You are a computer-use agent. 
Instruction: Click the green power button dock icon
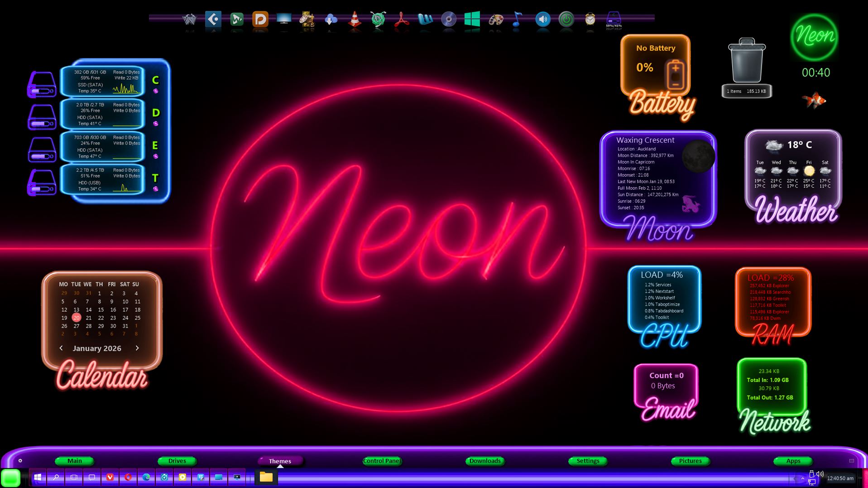(x=566, y=19)
